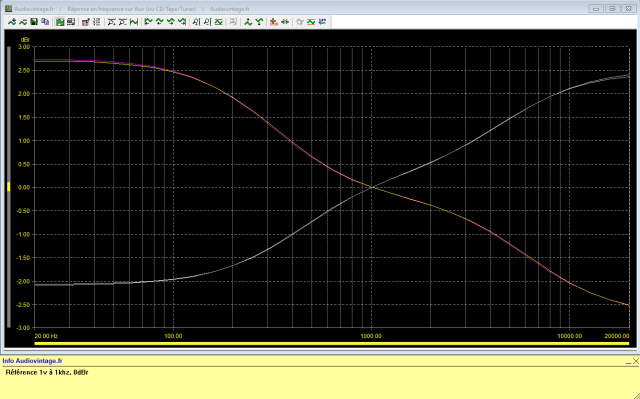Viewport: 640px width, 399px height.
Task: Click the red-lined curve icon near toolbar end
Action: (311, 22)
